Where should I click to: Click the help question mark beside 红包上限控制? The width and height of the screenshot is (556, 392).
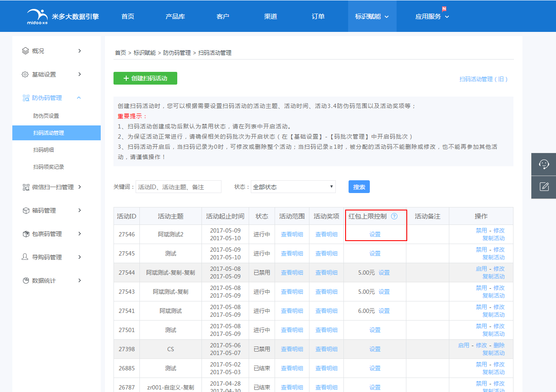(394, 216)
